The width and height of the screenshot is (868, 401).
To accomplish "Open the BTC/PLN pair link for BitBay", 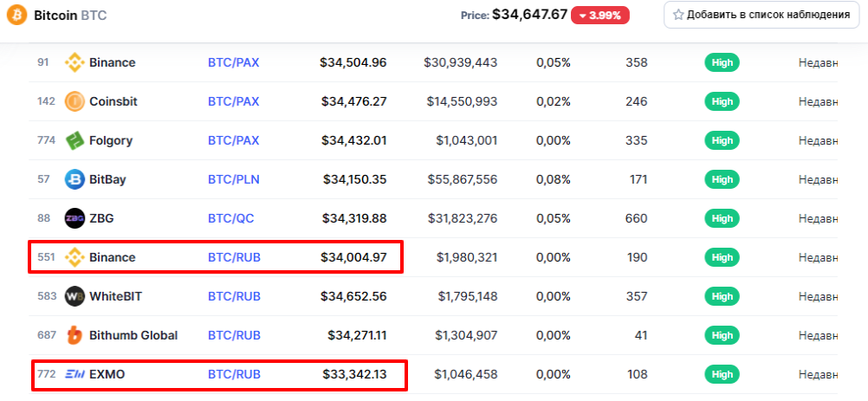I will click(234, 179).
